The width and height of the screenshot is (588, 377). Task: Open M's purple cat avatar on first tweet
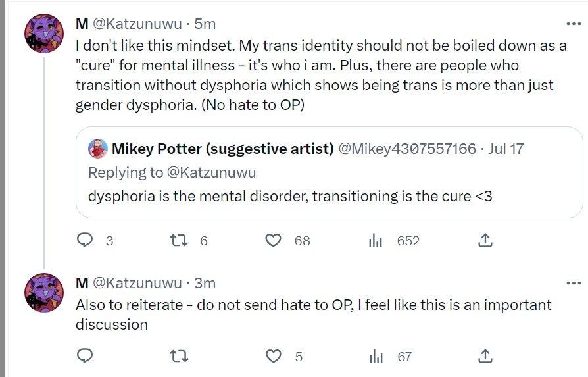(44, 34)
